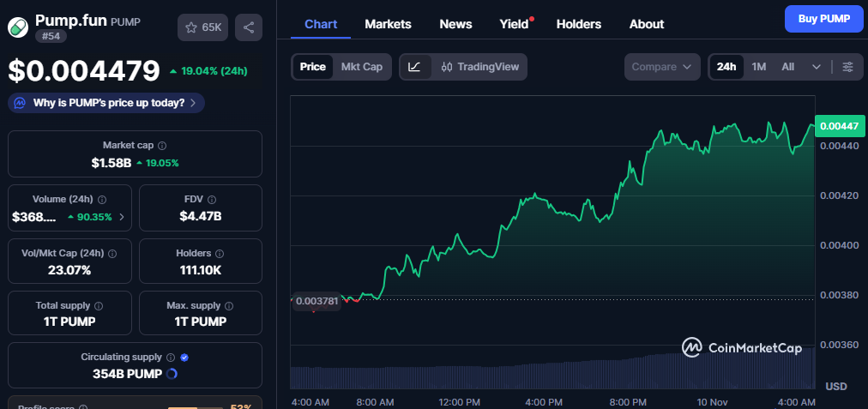Select the 1M time range
This screenshot has height=409, width=868.
758,67
